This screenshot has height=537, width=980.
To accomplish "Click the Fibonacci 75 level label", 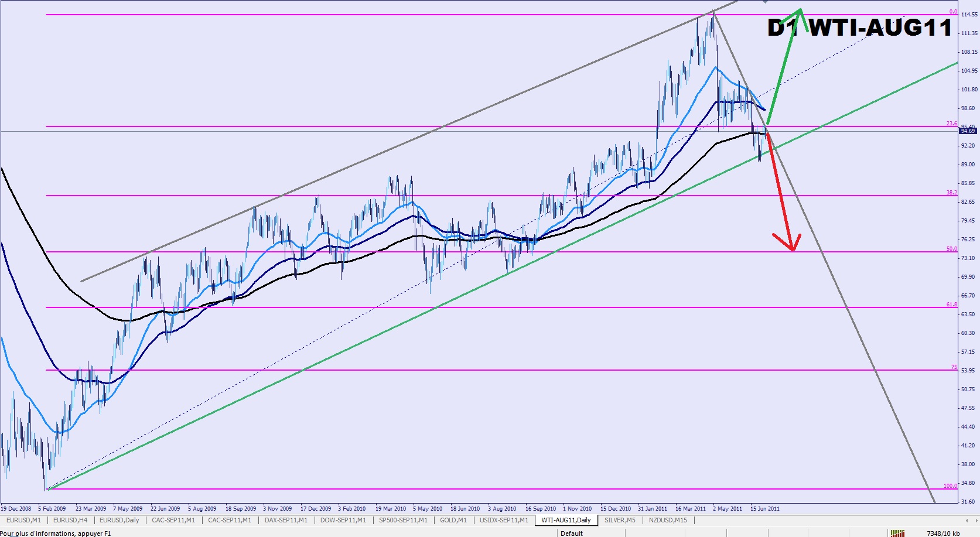I will coord(954,367).
